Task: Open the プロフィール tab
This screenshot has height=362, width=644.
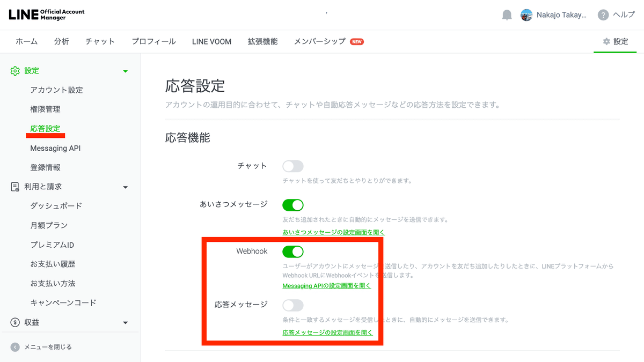Action: [154, 41]
